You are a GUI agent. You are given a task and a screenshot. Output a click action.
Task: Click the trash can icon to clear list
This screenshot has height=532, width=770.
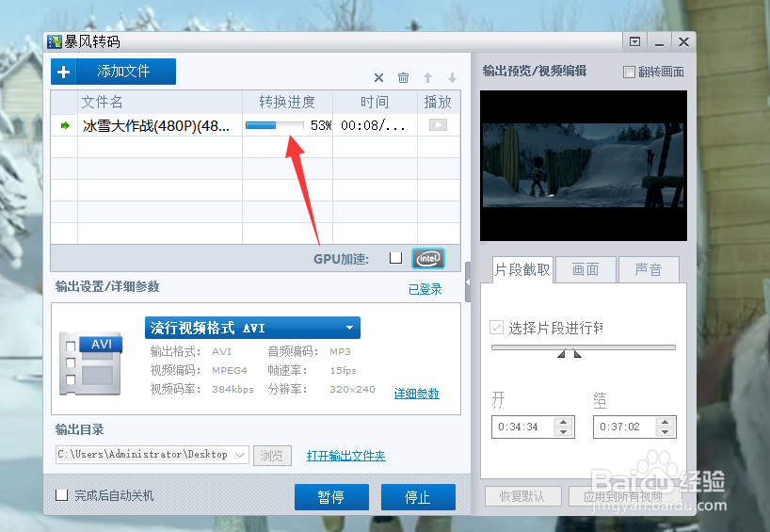pyautogui.click(x=403, y=77)
